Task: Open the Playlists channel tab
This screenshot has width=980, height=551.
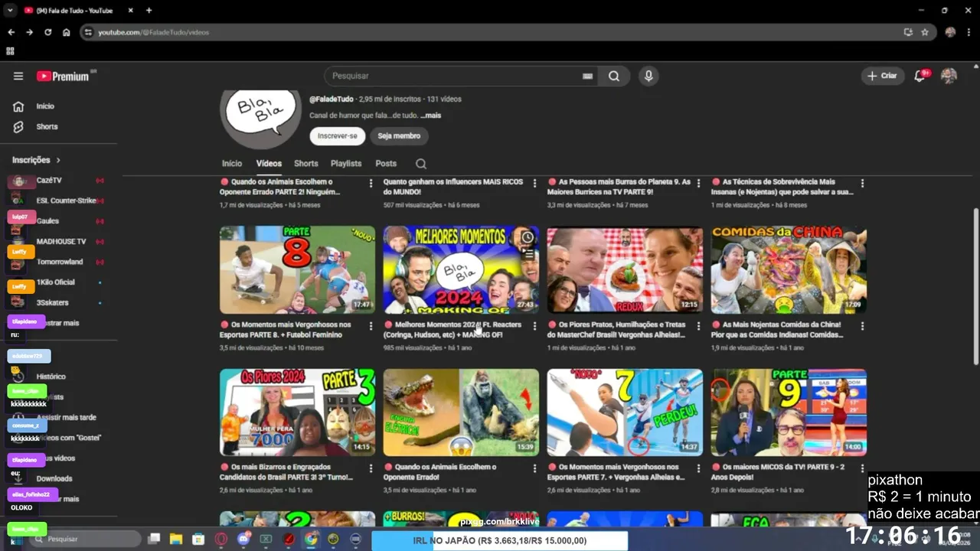Action: (346, 164)
